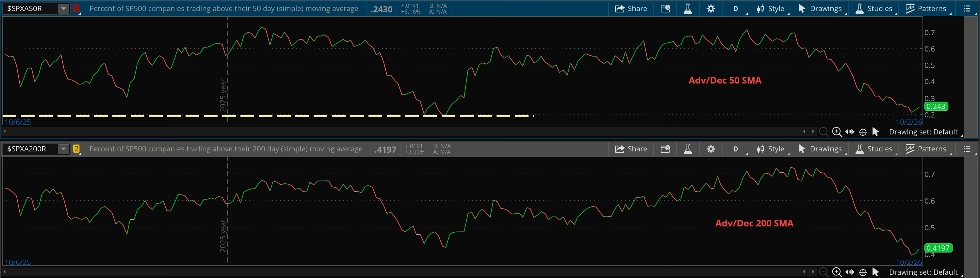Open the list menu icon on $SPXA50R chart
Screen dimensions: 980x278
point(967,9)
